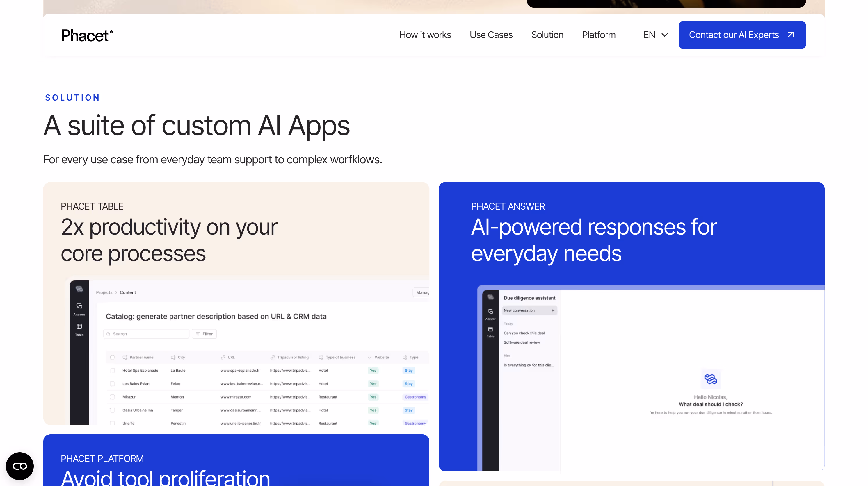Check the Mirazur row checkbox

click(x=112, y=397)
